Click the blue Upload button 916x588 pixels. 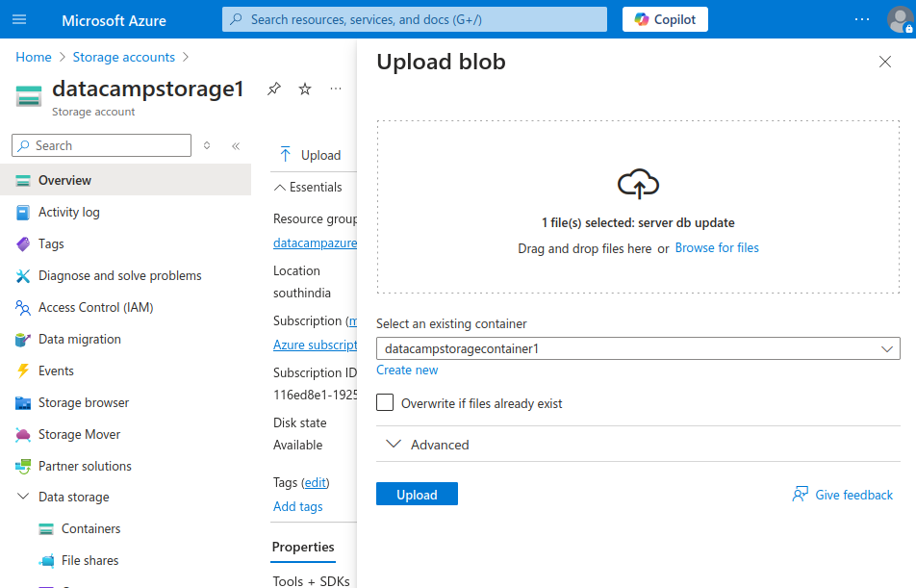click(418, 494)
